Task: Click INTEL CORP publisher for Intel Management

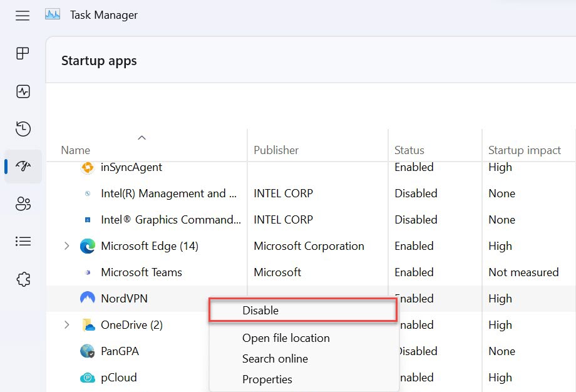Action: click(x=283, y=193)
